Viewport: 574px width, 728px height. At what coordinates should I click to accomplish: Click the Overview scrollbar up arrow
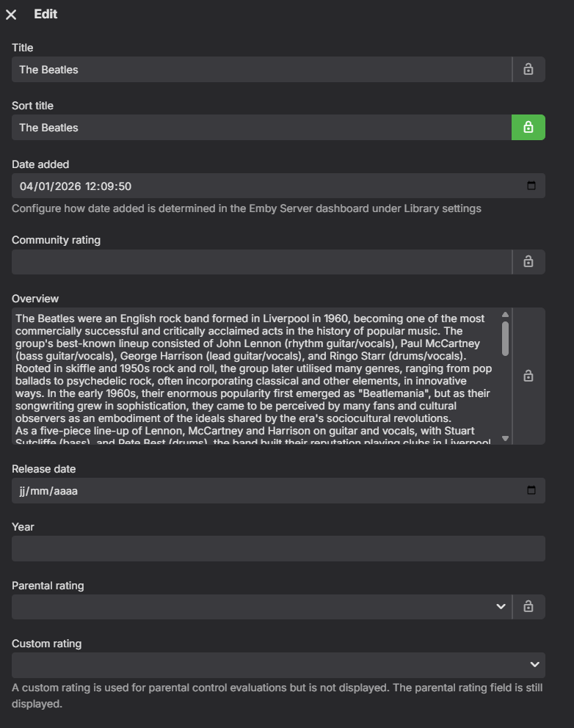click(505, 315)
